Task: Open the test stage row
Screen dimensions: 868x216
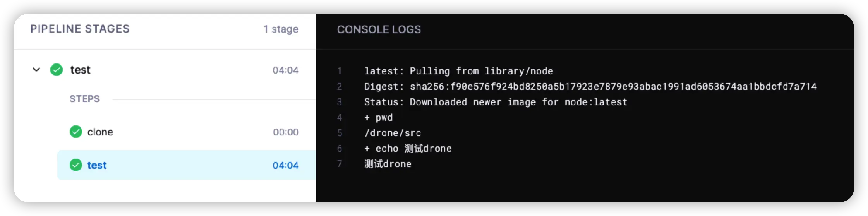Action: [x=165, y=70]
